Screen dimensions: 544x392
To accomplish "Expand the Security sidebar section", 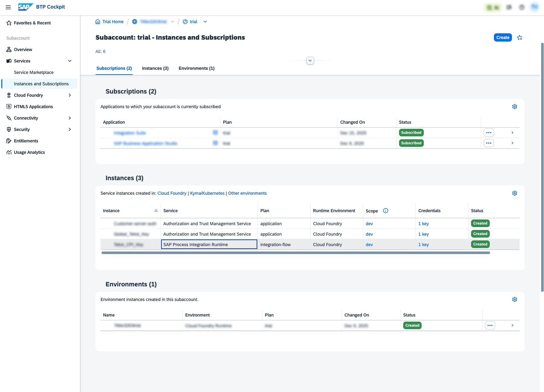I will 70,129.
